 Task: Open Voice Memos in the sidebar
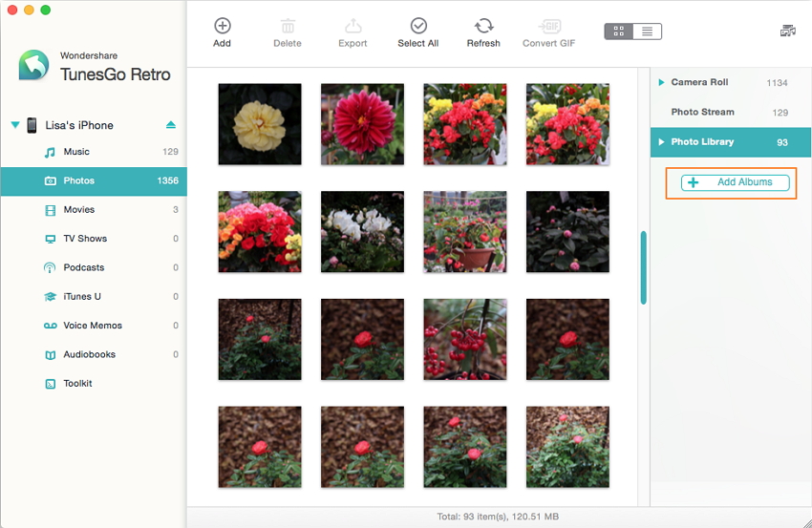coord(92,326)
